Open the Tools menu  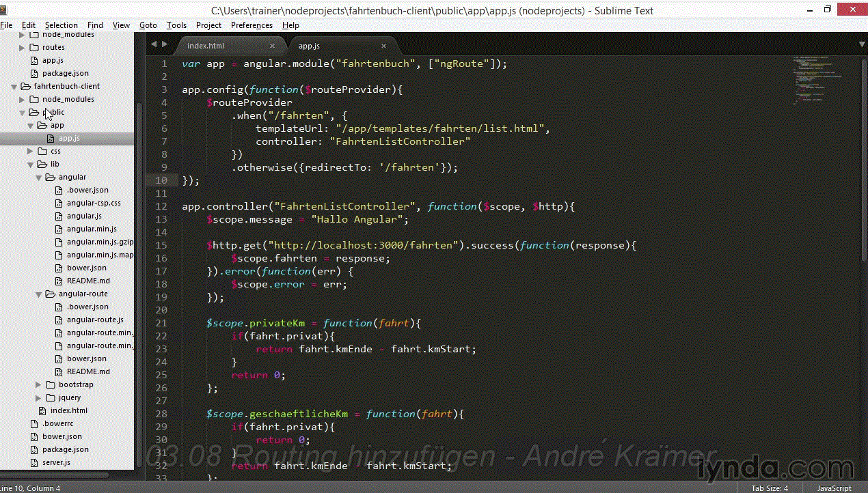tap(176, 25)
